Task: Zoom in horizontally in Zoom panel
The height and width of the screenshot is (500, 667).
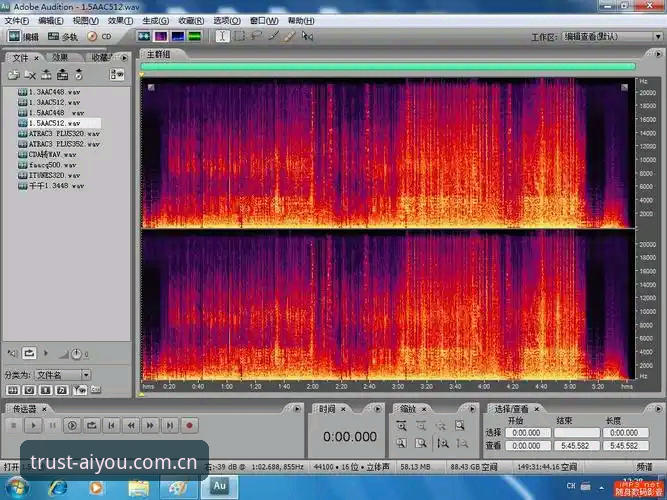Action: [401, 426]
